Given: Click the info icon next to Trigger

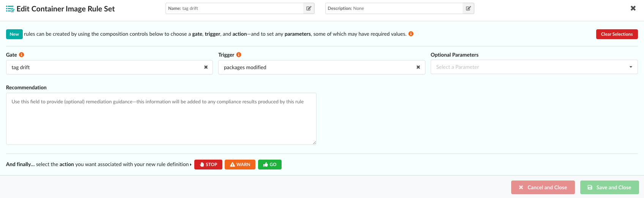Looking at the screenshot, I should 239,55.
